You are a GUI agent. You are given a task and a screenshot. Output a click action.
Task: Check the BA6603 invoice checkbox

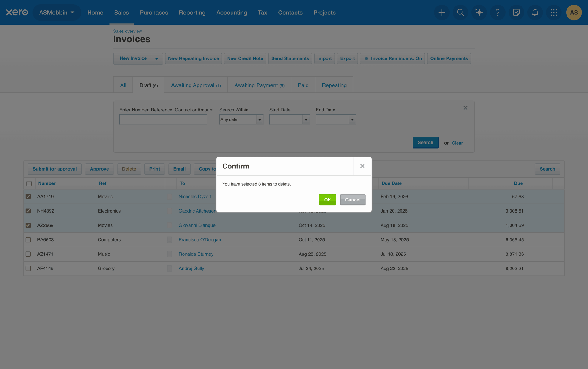click(x=28, y=240)
